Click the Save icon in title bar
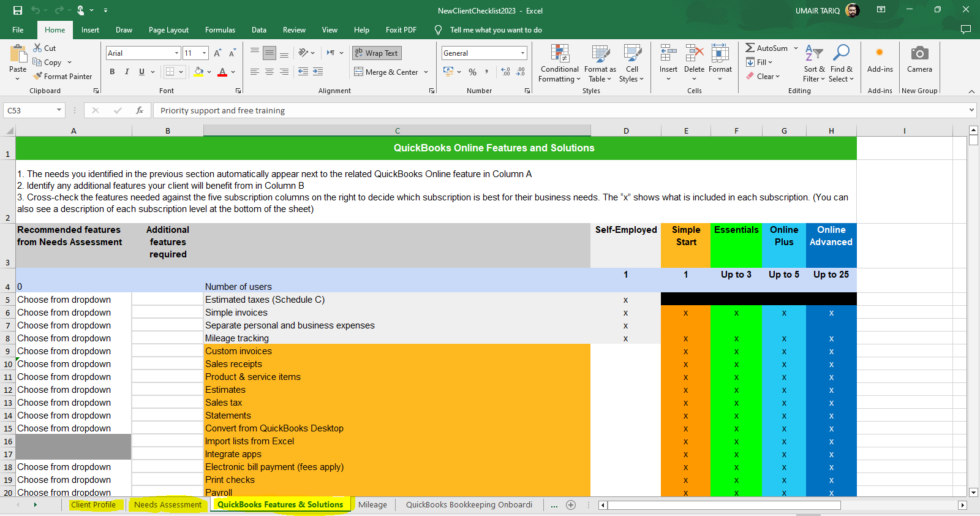Screen dimensions: 980x516 pos(18,10)
